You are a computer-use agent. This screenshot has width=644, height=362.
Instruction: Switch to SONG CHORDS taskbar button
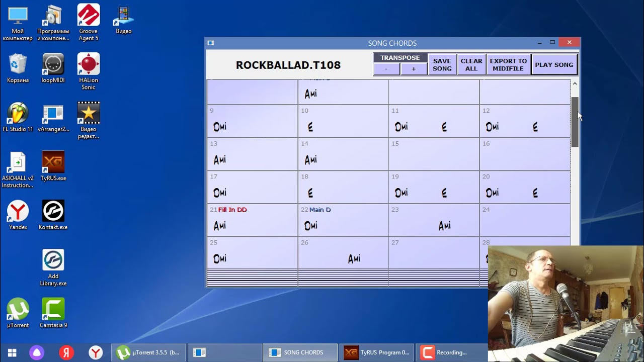click(x=300, y=352)
